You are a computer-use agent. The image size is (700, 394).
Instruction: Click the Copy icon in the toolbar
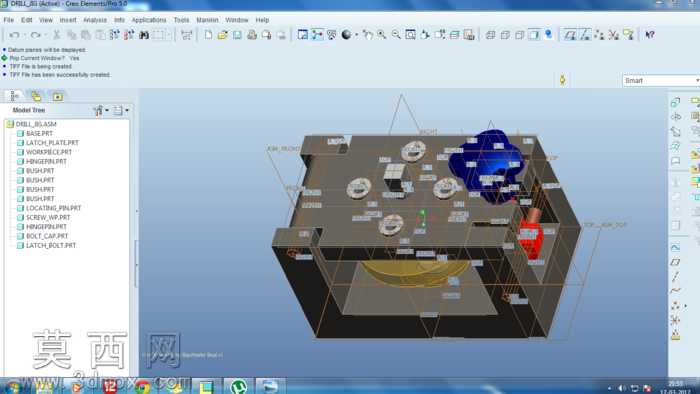pos(71,35)
